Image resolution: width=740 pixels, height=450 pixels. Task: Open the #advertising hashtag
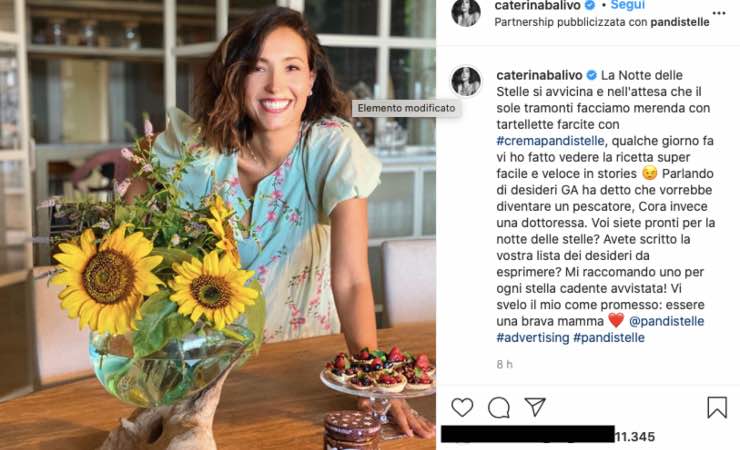[x=532, y=338]
